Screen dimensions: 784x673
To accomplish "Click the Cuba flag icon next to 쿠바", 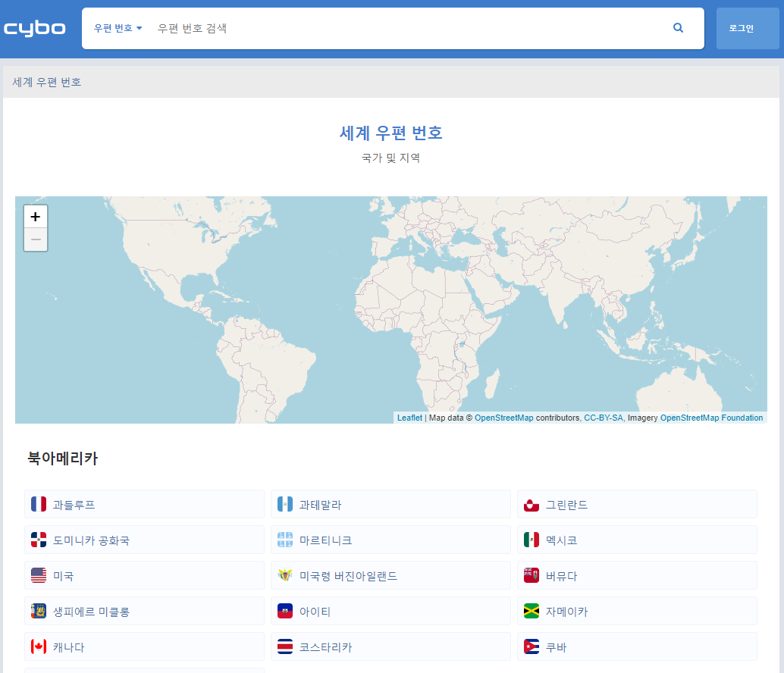I will pyautogui.click(x=531, y=646).
